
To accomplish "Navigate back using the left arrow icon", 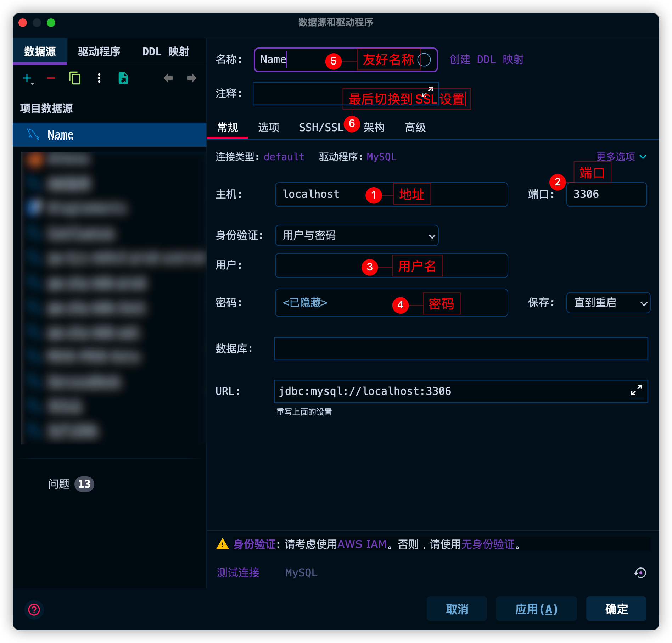I will [x=168, y=78].
